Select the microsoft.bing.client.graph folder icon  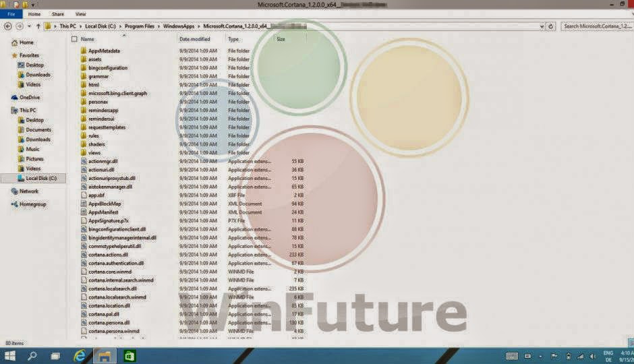(x=84, y=93)
